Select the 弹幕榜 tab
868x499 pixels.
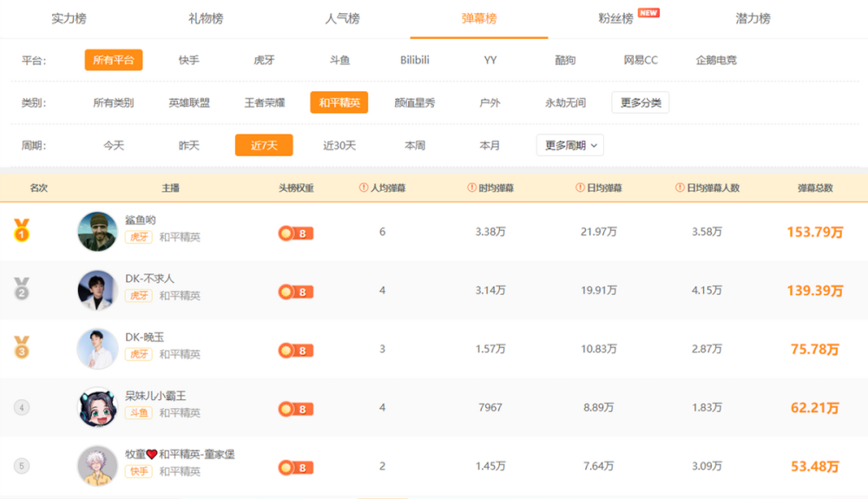pyautogui.click(x=479, y=18)
